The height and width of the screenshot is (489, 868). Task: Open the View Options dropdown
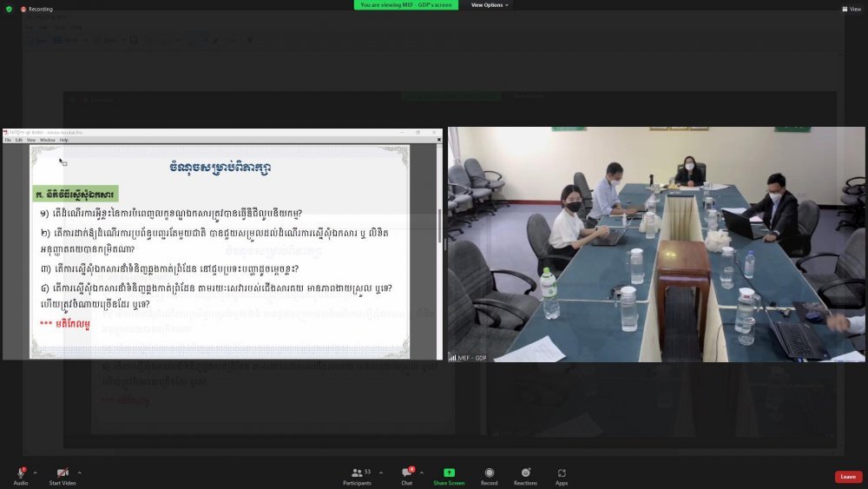pyautogui.click(x=490, y=5)
